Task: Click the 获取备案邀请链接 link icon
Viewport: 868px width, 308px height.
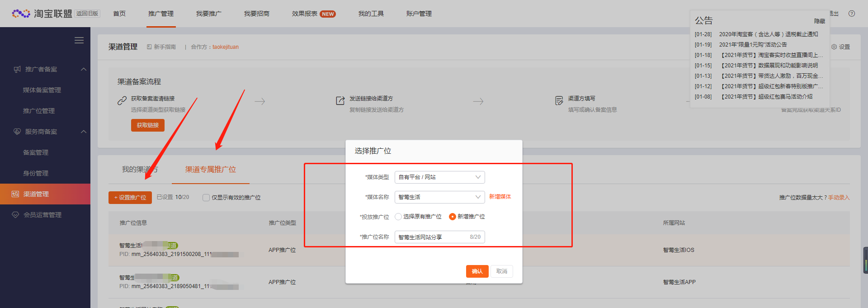Action: (x=122, y=100)
